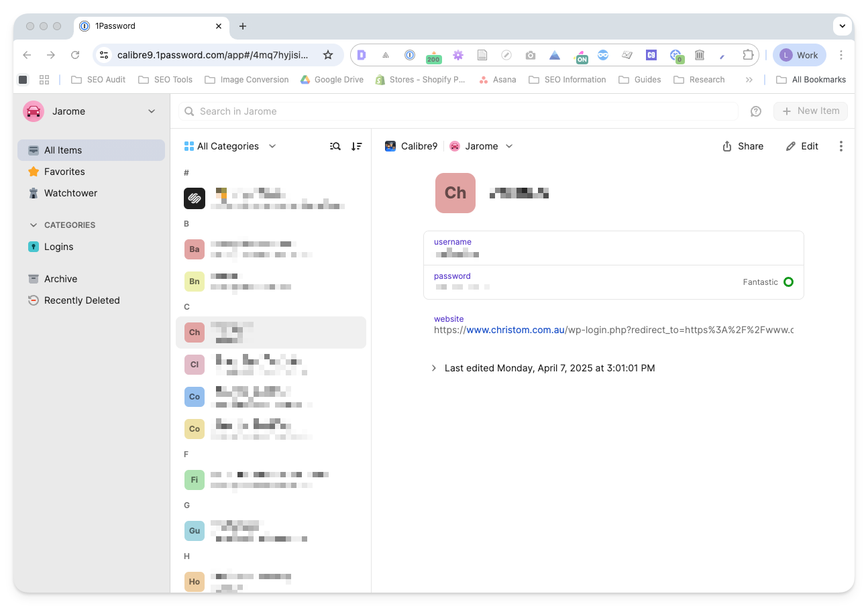Open Recently Deleted items
This screenshot has width=868, height=606.
click(x=81, y=300)
